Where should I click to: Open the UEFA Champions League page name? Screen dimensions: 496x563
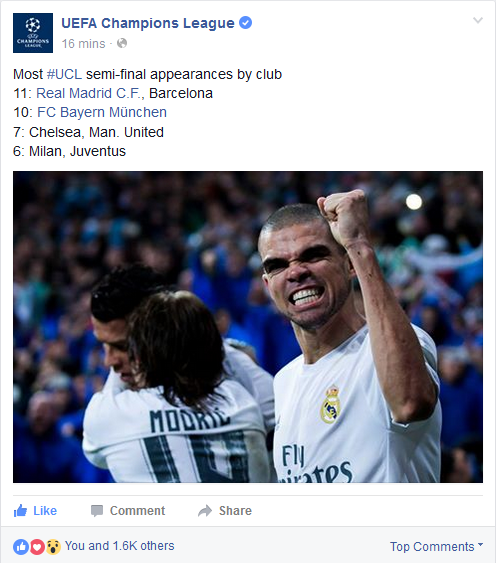tap(148, 23)
